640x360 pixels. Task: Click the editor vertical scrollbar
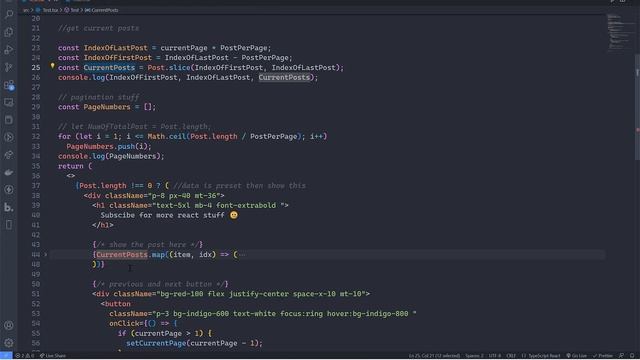637,107
